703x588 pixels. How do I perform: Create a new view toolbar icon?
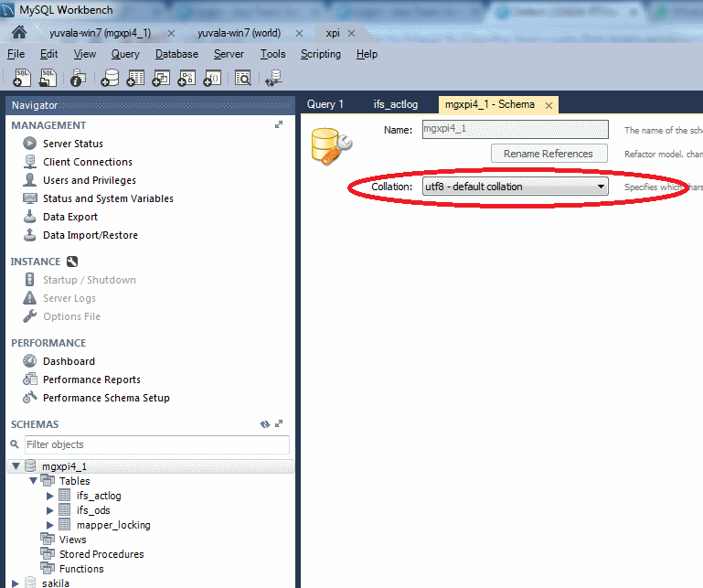coord(161,78)
